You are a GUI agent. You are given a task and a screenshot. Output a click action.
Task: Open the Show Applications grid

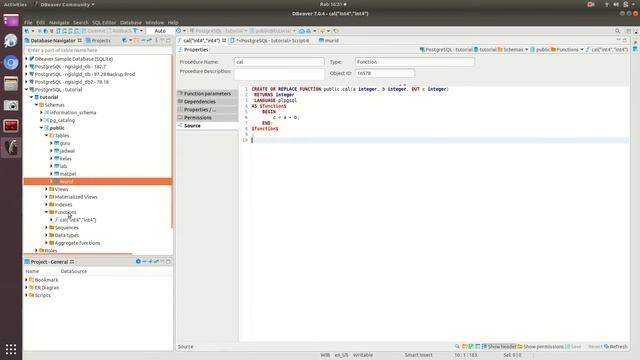click(x=11, y=349)
